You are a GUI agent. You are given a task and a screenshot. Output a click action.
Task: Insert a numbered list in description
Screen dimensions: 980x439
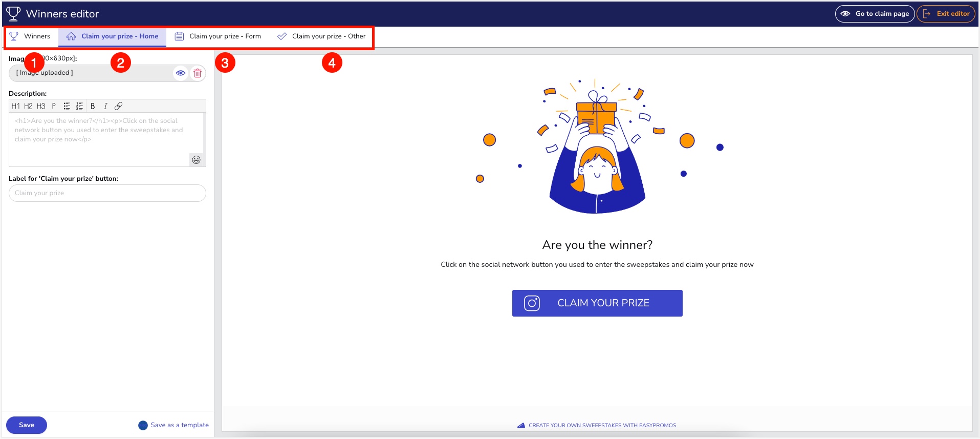click(79, 106)
